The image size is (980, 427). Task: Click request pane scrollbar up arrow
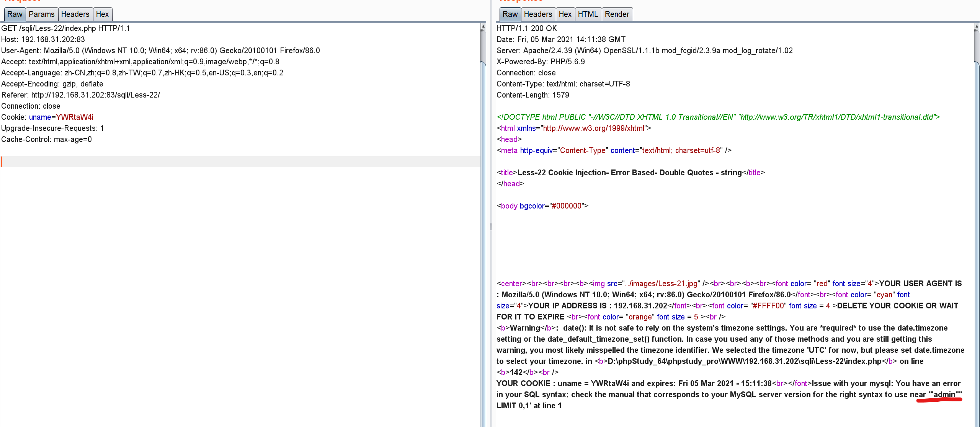click(x=483, y=26)
